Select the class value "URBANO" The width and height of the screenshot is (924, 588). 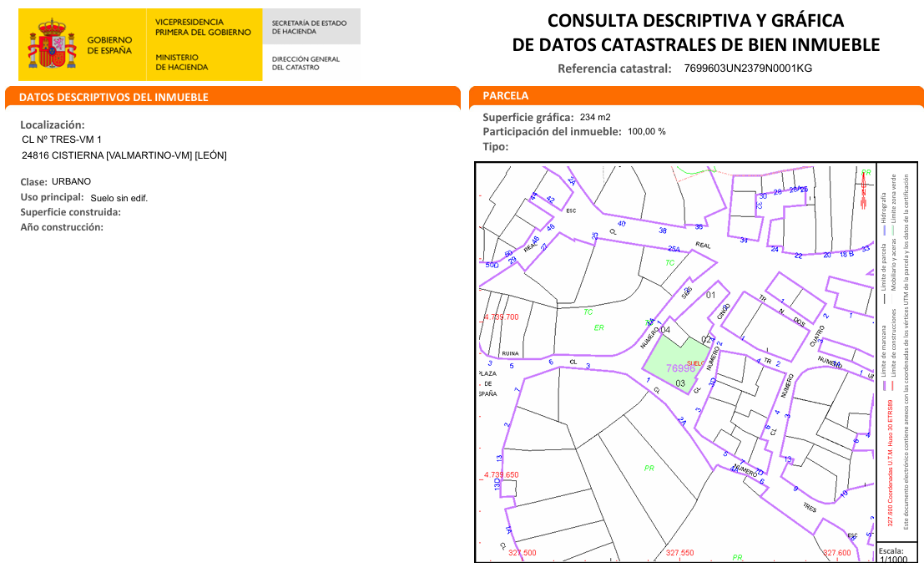tap(71, 181)
